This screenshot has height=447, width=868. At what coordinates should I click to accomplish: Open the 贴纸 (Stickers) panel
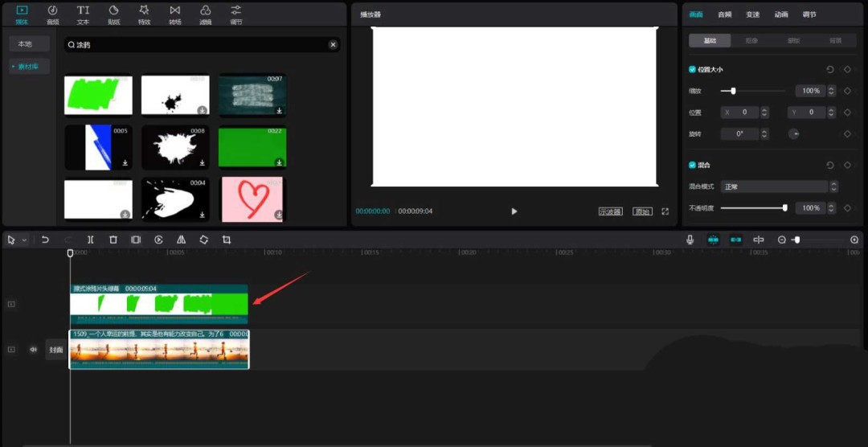point(113,14)
